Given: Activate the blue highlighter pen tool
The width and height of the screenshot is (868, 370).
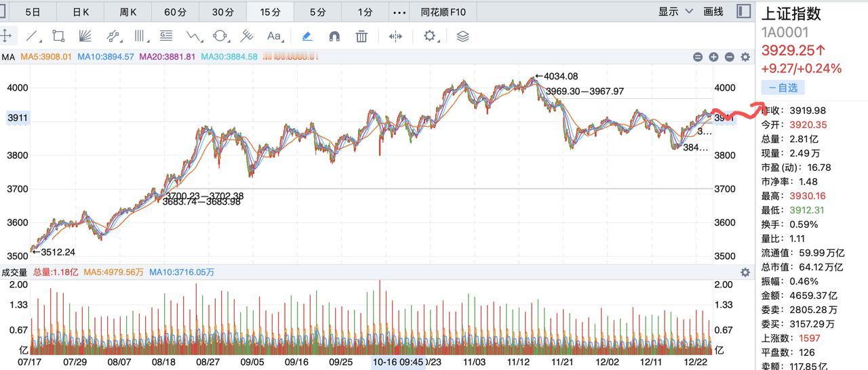Looking at the screenshot, I should point(307,36).
